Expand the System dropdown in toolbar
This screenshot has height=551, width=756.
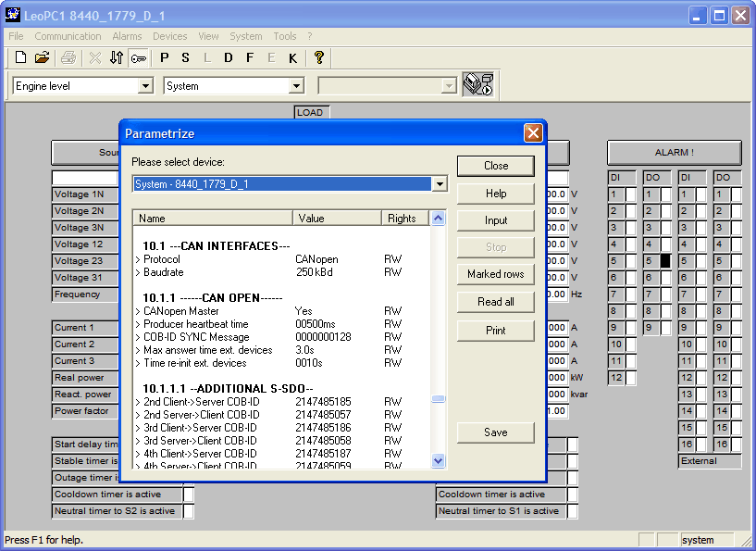296,86
